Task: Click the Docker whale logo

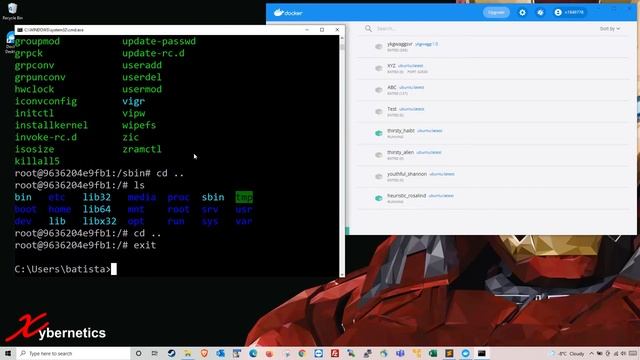Action: coord(279,13)
